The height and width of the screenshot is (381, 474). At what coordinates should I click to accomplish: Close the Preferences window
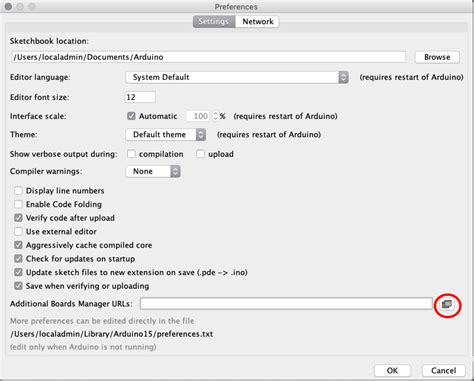[x=8, y=6]
